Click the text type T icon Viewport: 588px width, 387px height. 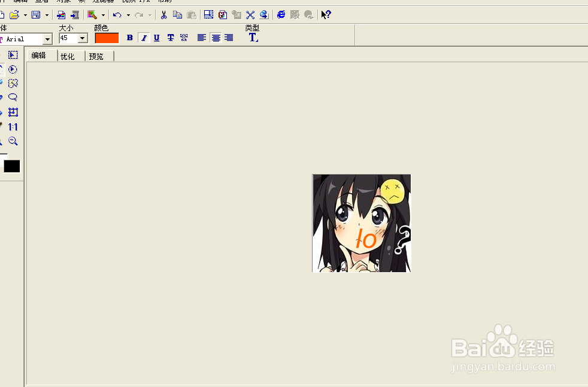(253, 38)
